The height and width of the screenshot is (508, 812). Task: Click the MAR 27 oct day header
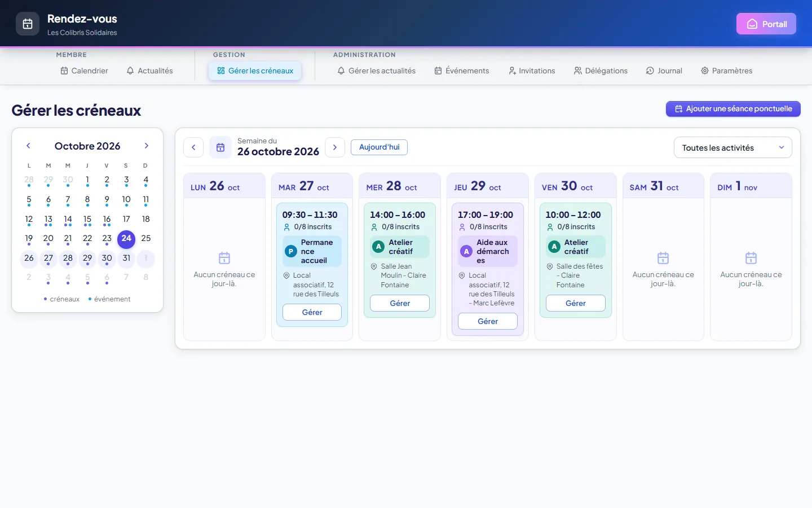312,186
